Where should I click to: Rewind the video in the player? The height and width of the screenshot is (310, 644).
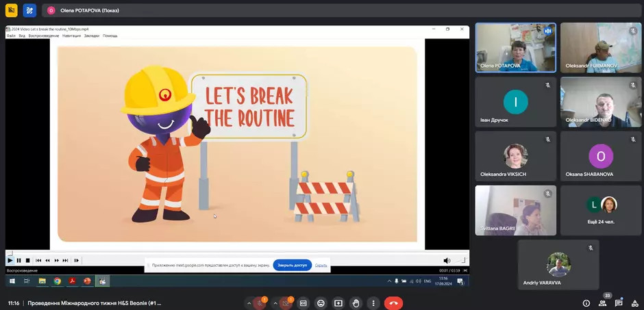(x=48, y=260)
